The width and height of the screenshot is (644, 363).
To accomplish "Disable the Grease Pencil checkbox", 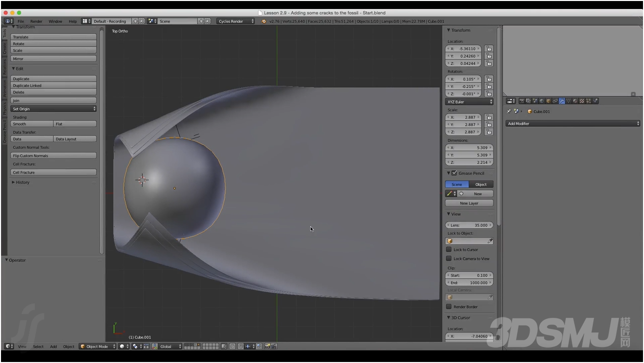I will point(454,173).
